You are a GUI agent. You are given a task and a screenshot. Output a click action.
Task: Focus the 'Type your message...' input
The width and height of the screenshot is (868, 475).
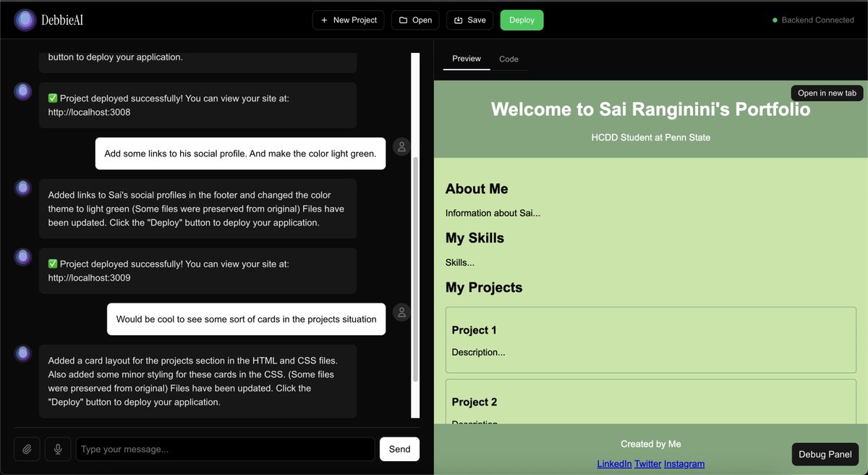[225, 449]
